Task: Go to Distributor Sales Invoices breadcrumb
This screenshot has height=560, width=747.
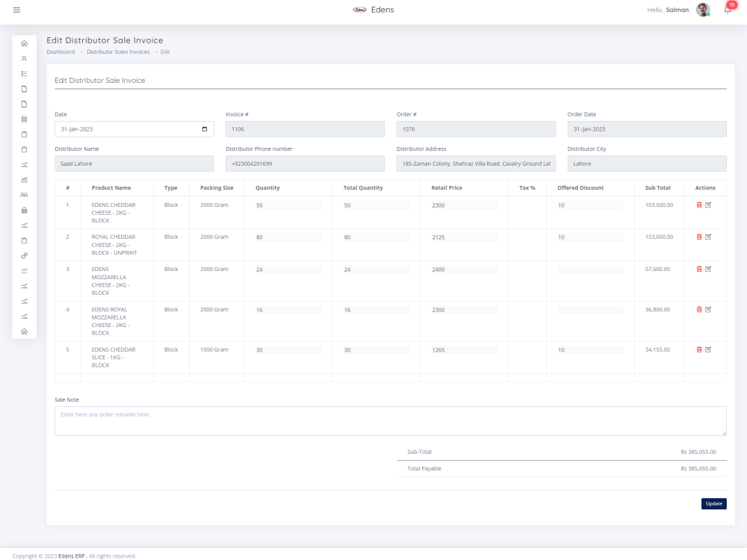Action: (118, 52)
